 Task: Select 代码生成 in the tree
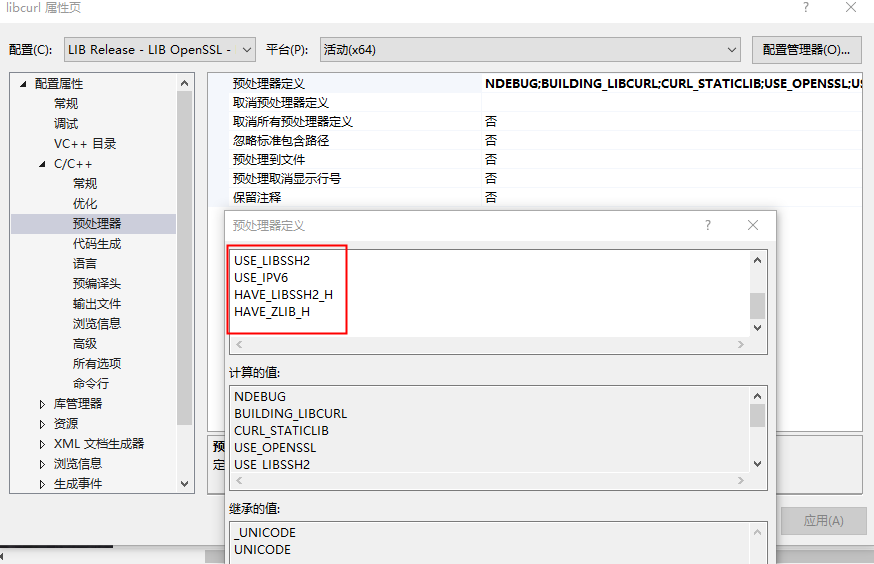[97, 244]
